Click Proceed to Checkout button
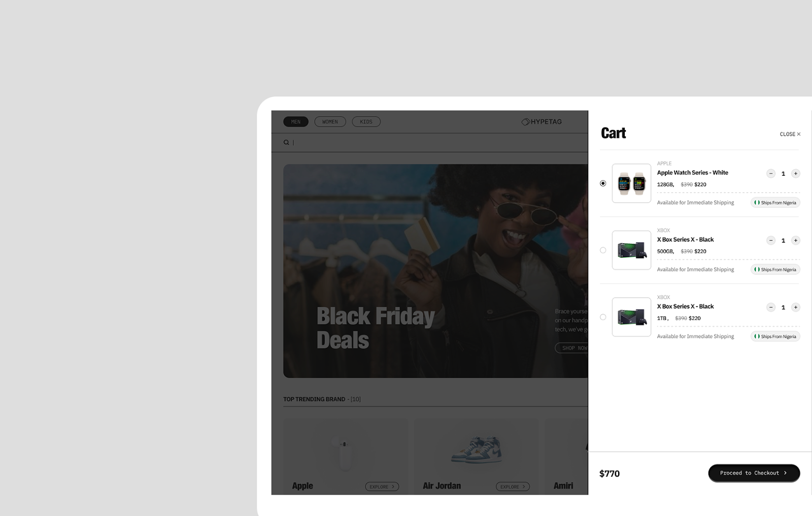The height and width of the screenshot is (516, 812). 754,473
